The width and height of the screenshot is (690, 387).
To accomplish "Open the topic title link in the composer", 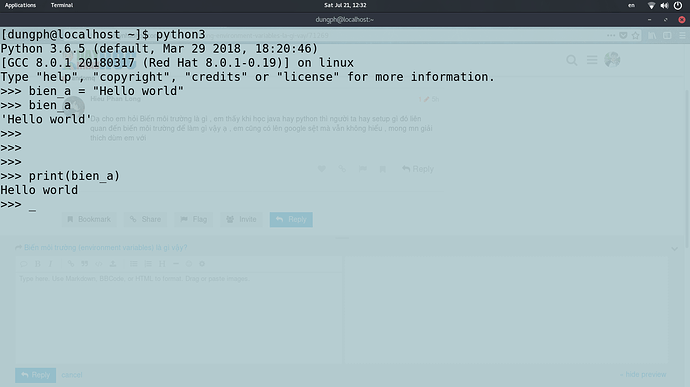I will coord(106,247).
